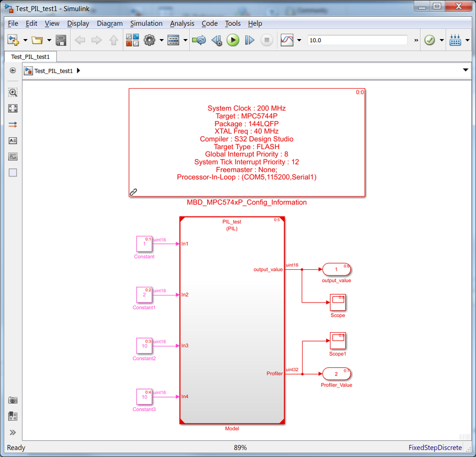Click the Step Back icon
The height and width of the screenshot is (457, 476).
pyautogui.click(x=217, y=40)
